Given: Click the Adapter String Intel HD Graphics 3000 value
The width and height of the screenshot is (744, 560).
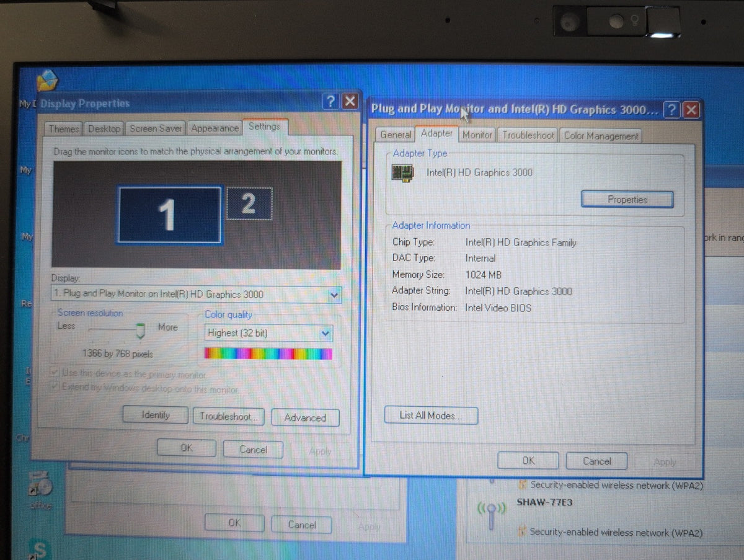Looking at the screenshot, I should point(518,291).
